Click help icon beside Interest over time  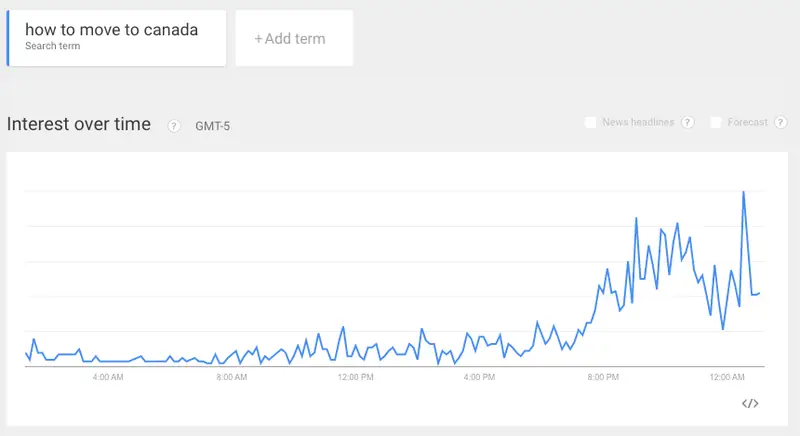click(174, 126)
